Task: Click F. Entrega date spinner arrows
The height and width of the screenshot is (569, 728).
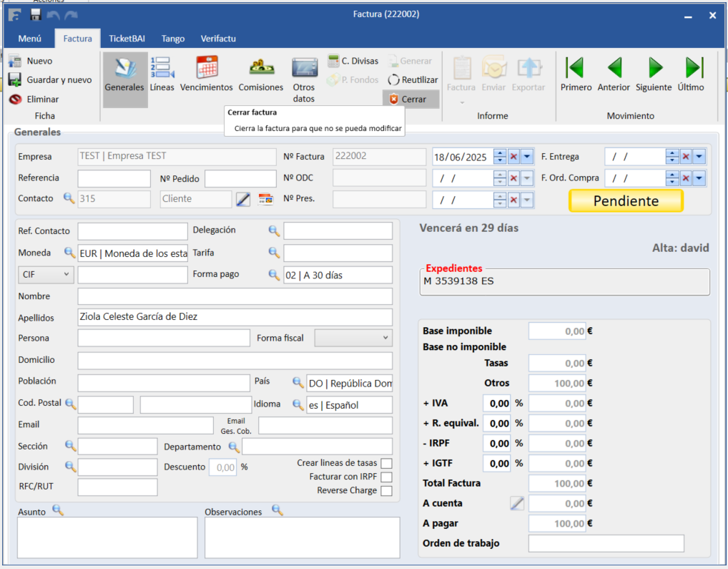Action: pos(672,157)
